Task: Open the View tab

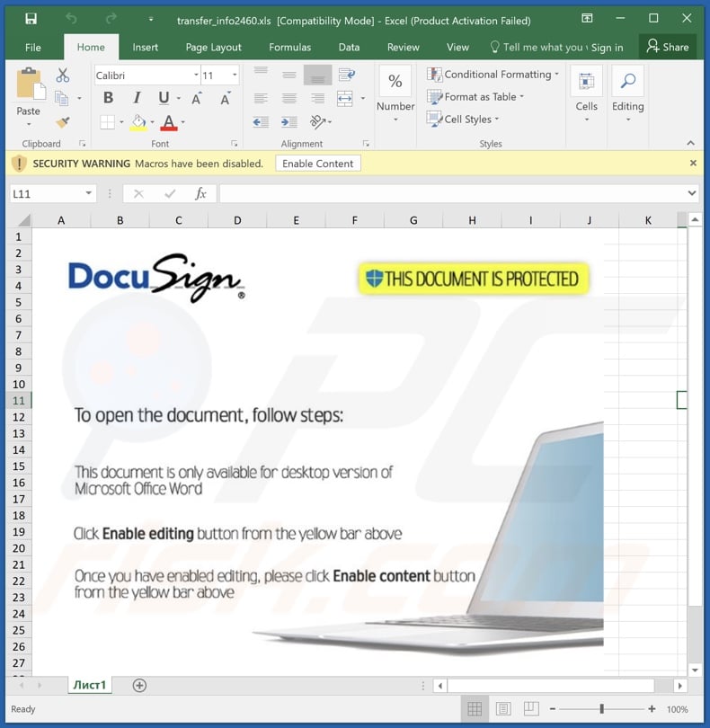Action: (457, 48)
